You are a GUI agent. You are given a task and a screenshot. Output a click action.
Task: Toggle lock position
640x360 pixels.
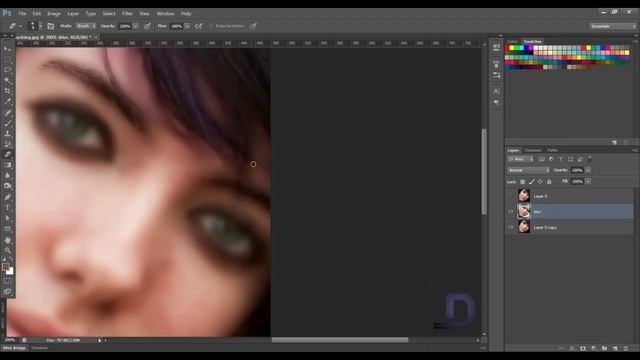(x=540, y=182)
